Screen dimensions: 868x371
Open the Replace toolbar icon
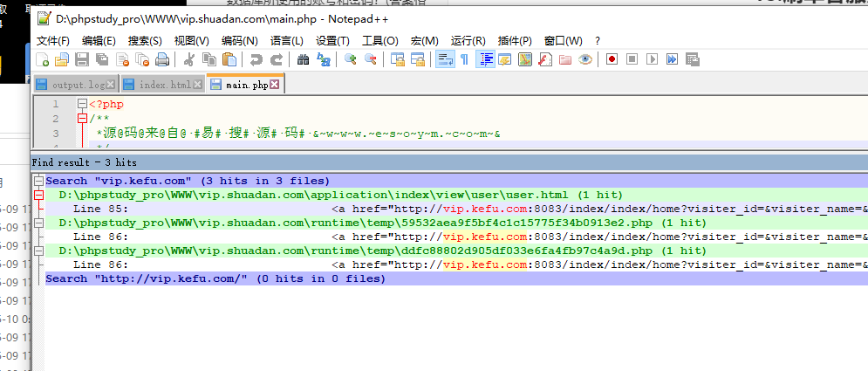point(323,59)
